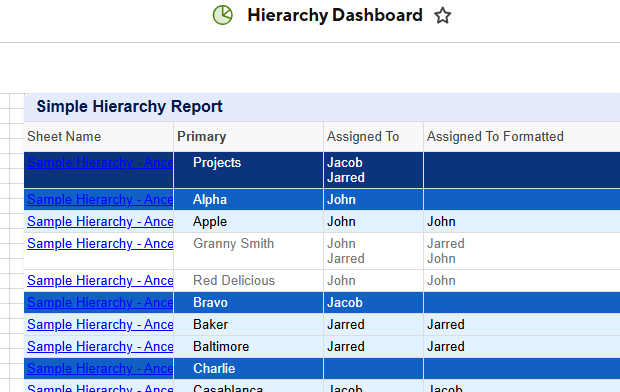The image size is (620, 392).
Task: Click the Assigned To Formatted column header
Action: click(x=495, y=136)
